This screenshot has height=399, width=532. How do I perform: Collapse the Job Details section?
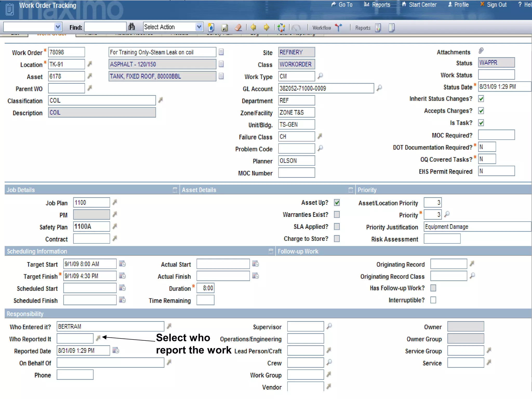coord(175,190)
